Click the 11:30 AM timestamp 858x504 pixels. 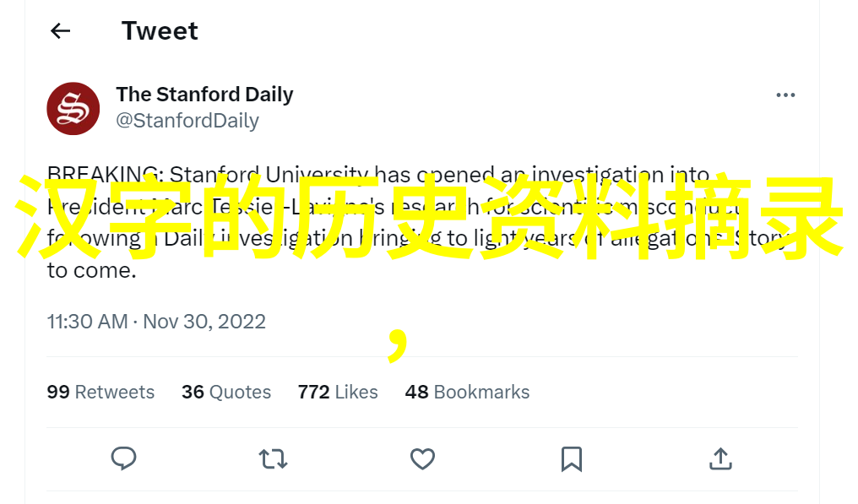(x=87, y=322)
